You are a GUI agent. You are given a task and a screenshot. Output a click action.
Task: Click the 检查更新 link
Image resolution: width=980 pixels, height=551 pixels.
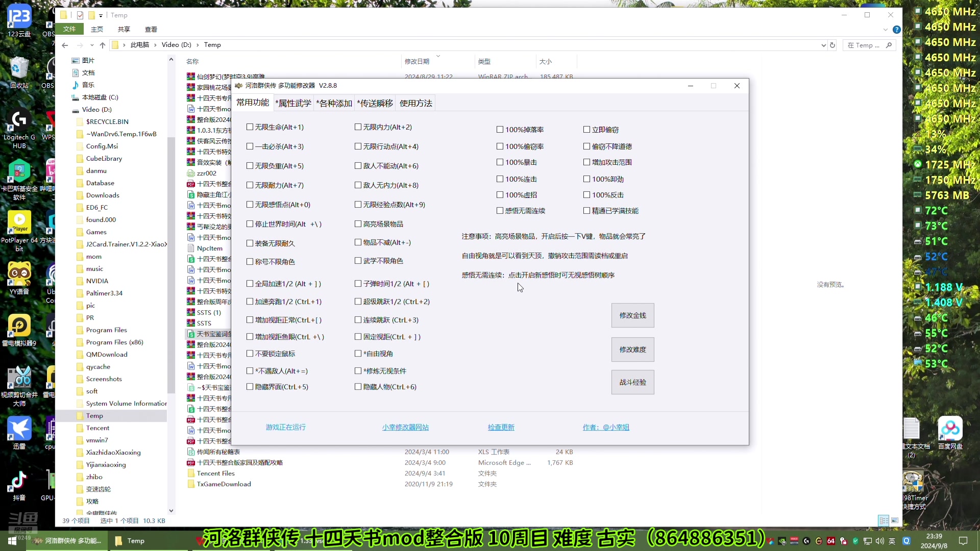click(x=501, y=428)
